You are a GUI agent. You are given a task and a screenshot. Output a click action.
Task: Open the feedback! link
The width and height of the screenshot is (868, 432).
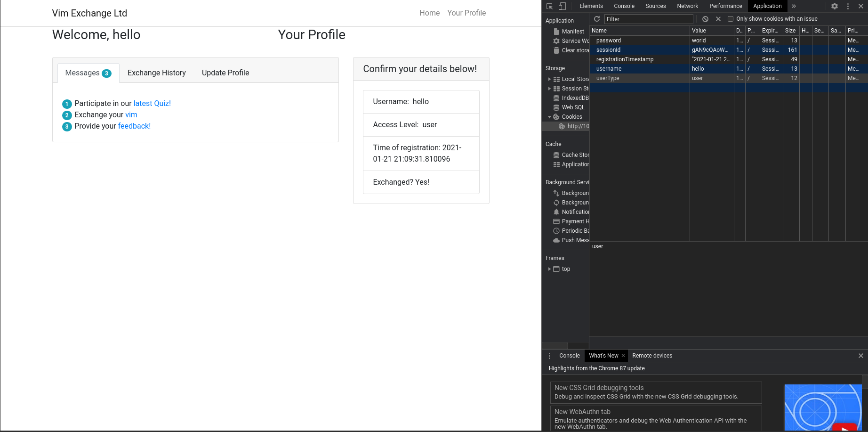pyautogui.click(x=134, y=126)
